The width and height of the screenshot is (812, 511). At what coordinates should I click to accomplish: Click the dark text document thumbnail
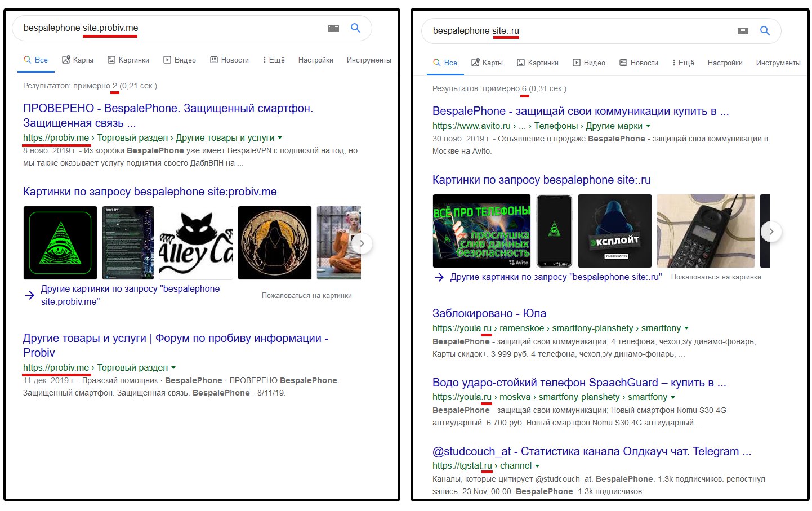[128, 243]
